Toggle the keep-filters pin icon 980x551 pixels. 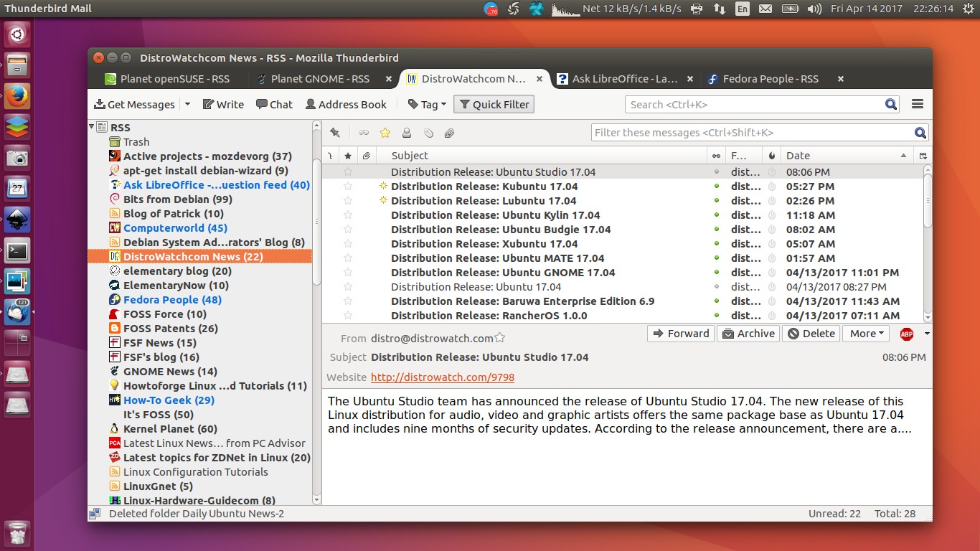[335, 133]
